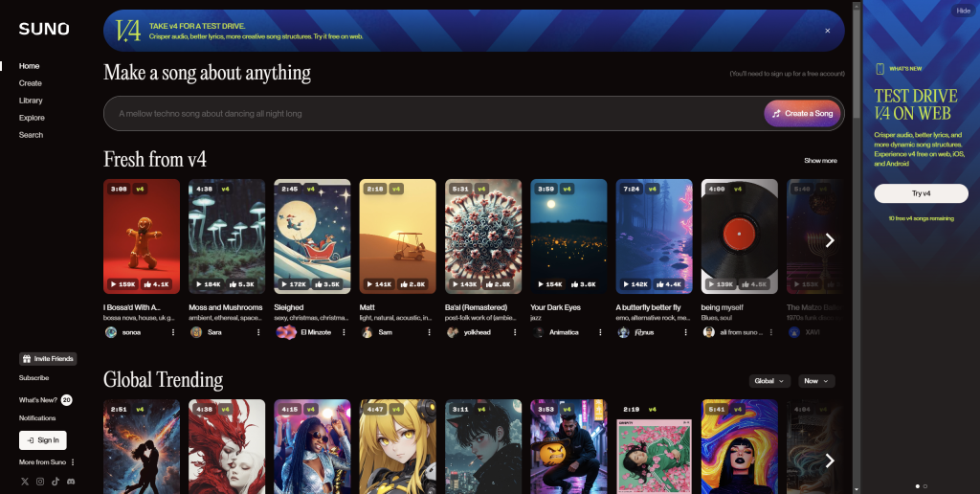Play the Sleighed song with 172K plays
Image resolution: width=980 pixels, height=494 pixels.
pyautogui.click(x=293, y=284)
